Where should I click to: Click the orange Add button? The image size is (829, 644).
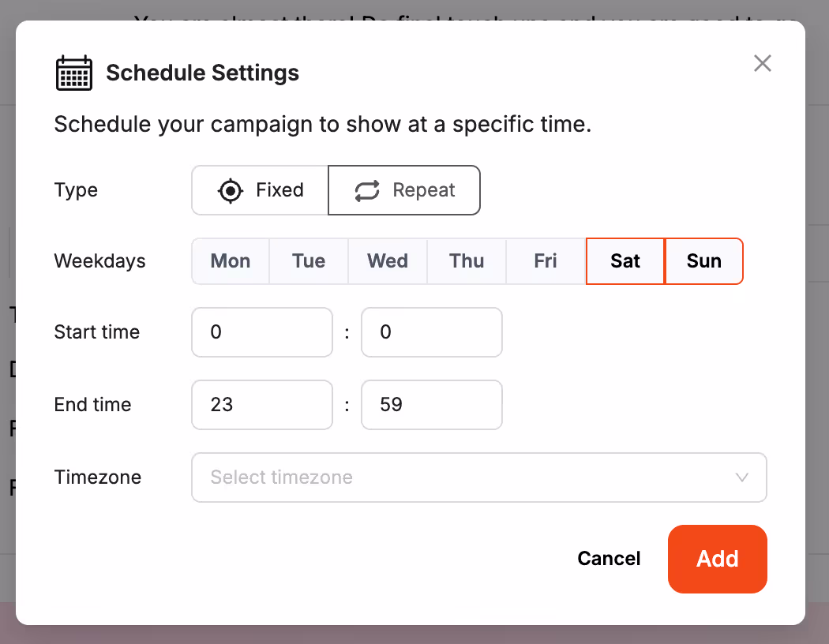pos(718,559)
